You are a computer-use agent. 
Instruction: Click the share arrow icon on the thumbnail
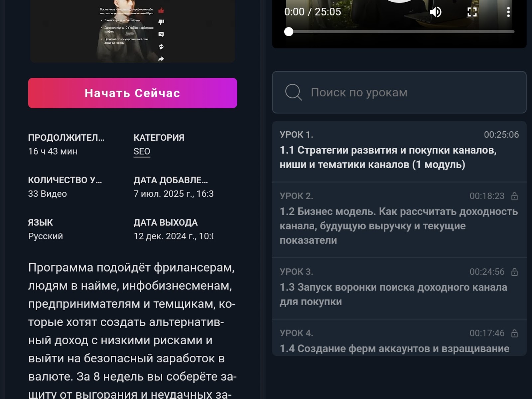(161, 59)
